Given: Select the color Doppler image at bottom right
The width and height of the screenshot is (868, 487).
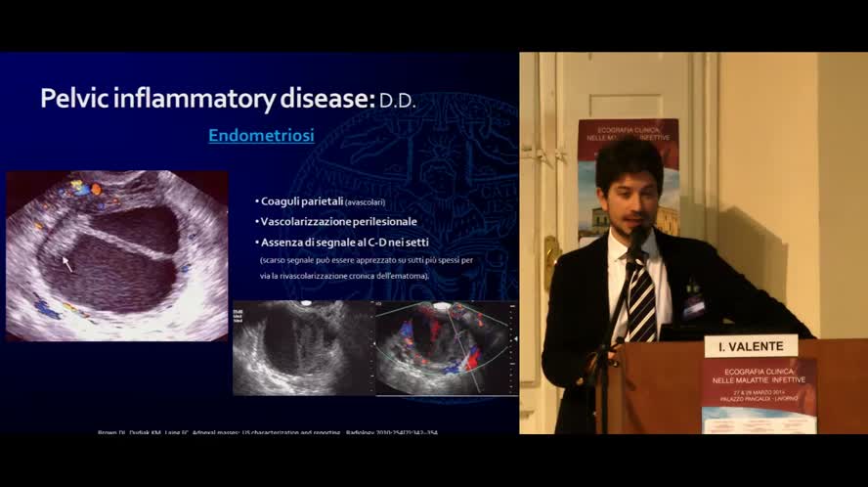Looking at the screenshot, I should 446,348.
